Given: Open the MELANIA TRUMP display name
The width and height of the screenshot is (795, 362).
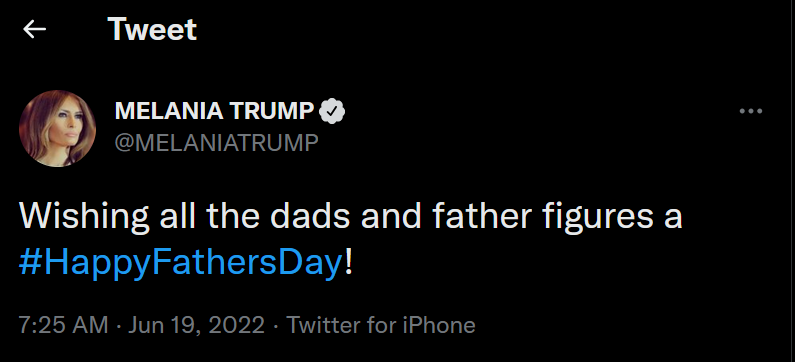Looking at the screenshot, I should (214, 111).
